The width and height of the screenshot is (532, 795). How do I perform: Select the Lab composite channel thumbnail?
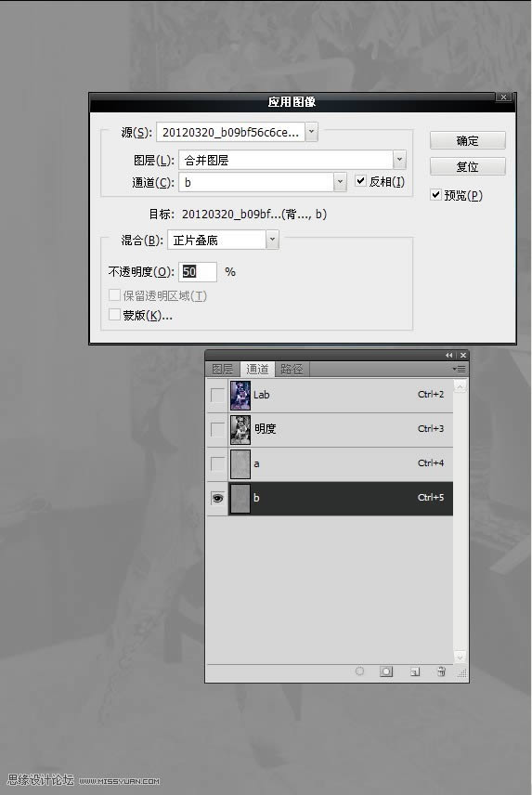pyautogui.click(x=240, y=396)
